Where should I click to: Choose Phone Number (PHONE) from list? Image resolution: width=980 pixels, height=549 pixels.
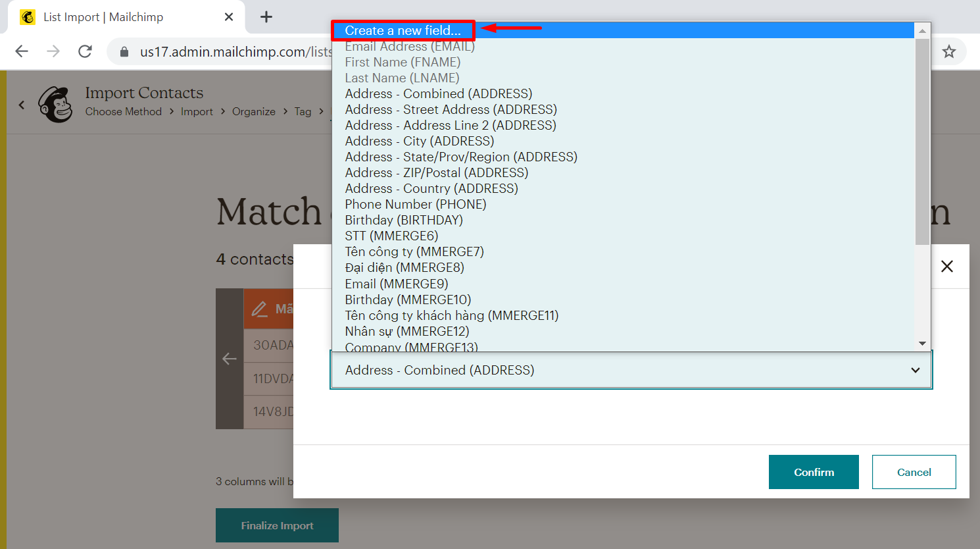click(x=415, y=204)
